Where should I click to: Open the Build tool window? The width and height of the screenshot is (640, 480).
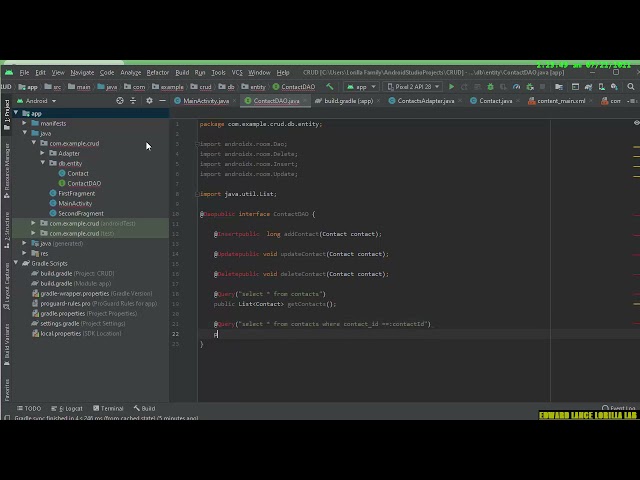(144, 408)
